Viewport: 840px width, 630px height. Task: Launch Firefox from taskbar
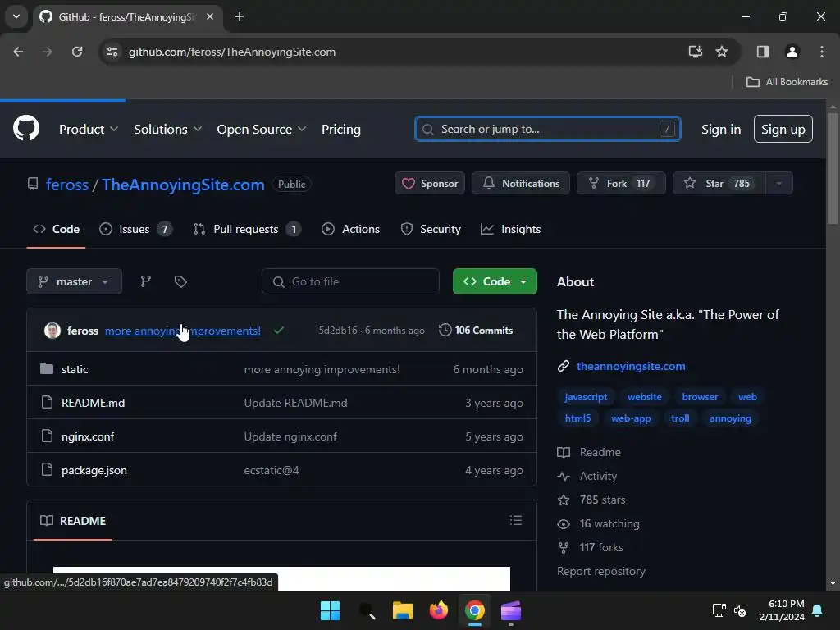[x=439, y=610]
